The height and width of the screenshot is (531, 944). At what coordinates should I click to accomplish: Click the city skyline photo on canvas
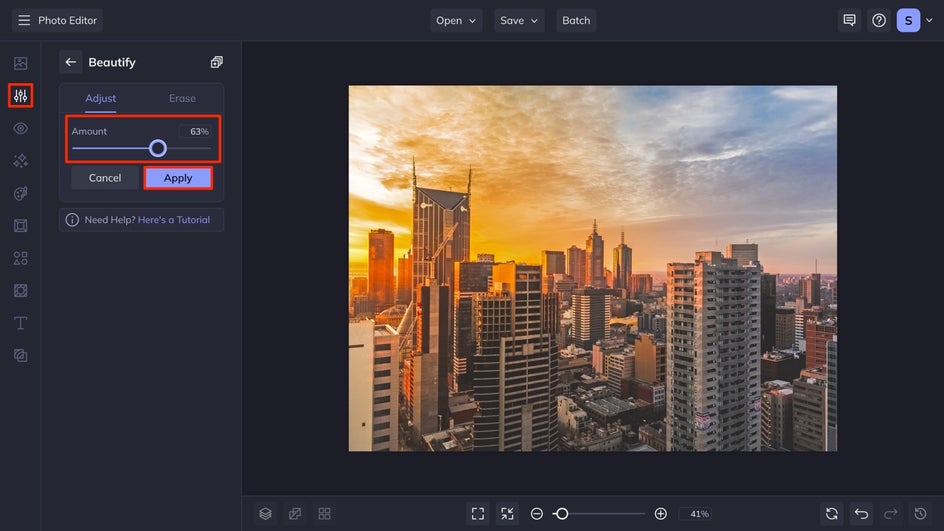(593, 268)
